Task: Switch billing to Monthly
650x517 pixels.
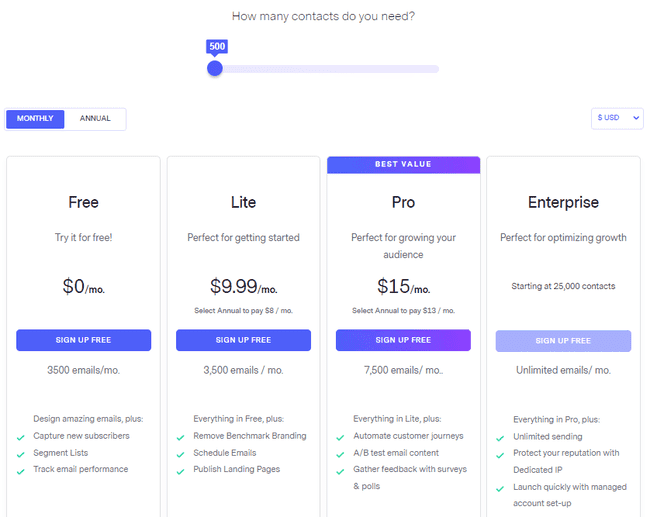Action: click(x=35, y=119)
